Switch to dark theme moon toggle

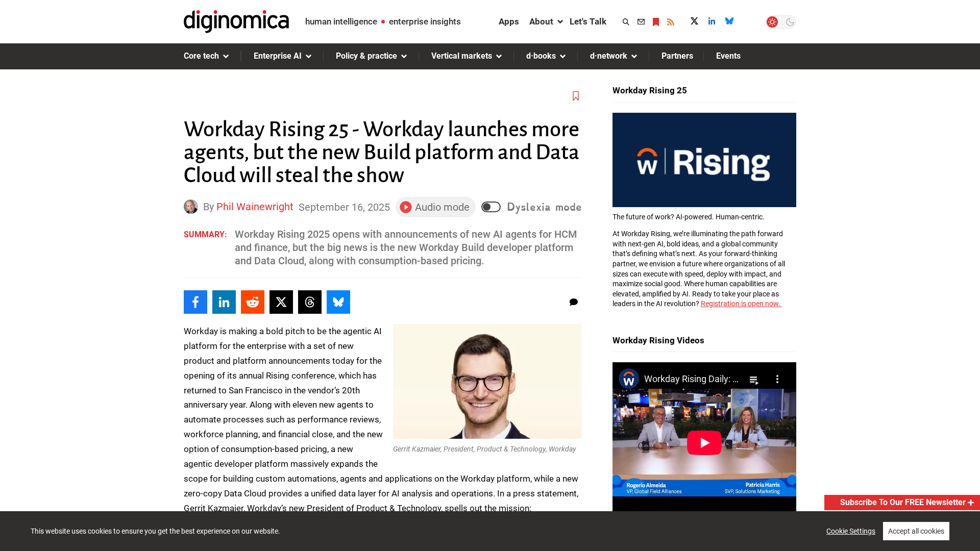790,22
